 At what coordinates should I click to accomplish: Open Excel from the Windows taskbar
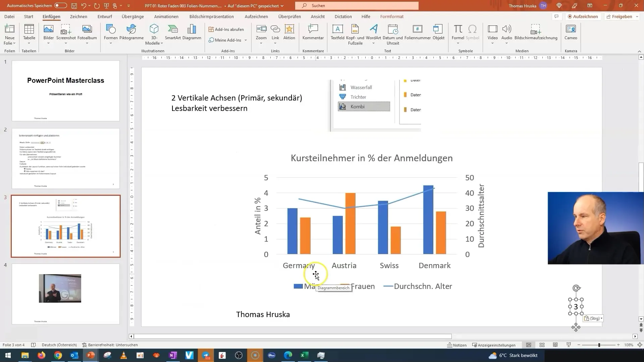tap(304, 355)
